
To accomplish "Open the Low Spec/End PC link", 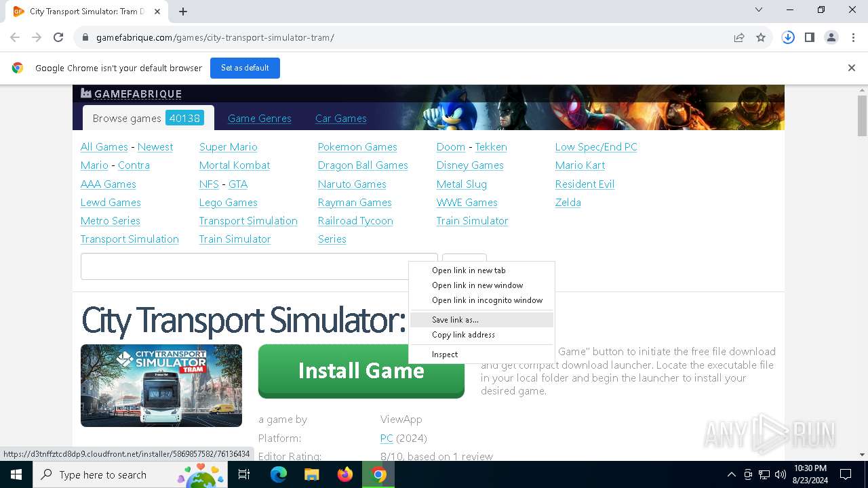I will pos(596,147).
